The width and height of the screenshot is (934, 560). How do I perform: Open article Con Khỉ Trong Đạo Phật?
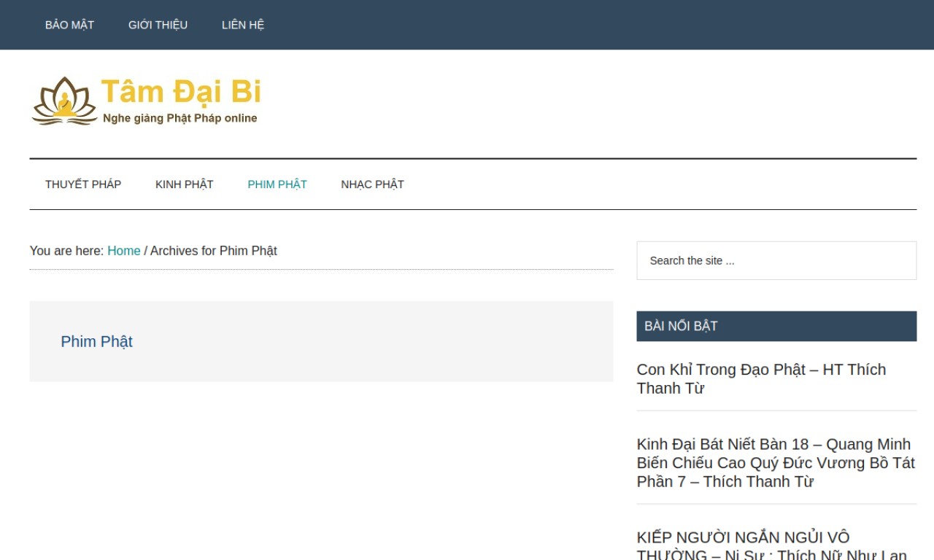click(x=761, y=378)
